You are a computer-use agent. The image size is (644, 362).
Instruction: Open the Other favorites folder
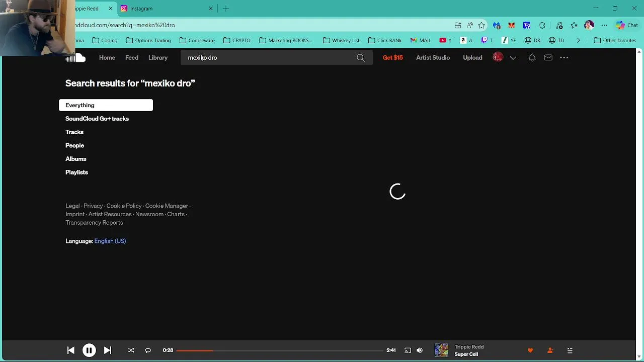click(x=615, y=40)
